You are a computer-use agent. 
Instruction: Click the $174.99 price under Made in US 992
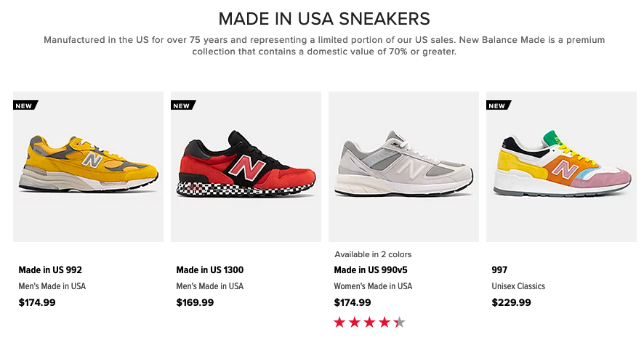point(37,302)
